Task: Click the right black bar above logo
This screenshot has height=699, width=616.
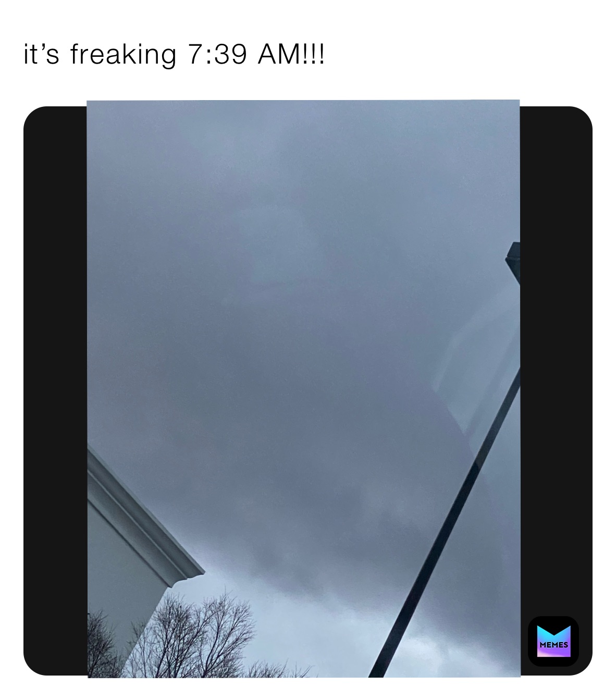Action: pyautogui.click(x=556, y=360)
